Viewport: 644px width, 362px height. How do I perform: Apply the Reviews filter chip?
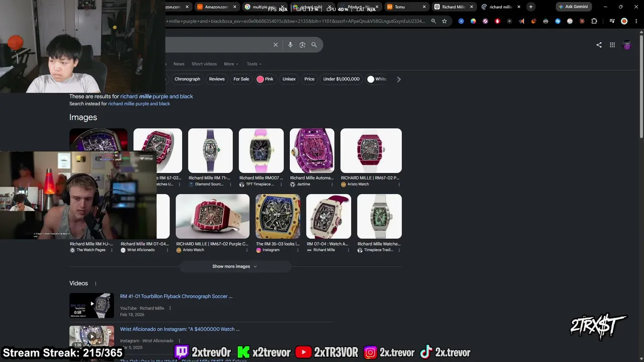217,79
